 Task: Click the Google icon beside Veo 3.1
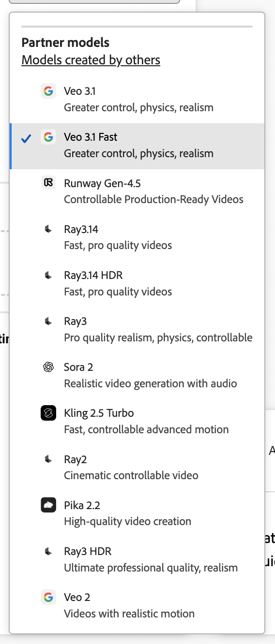point(48,91)
